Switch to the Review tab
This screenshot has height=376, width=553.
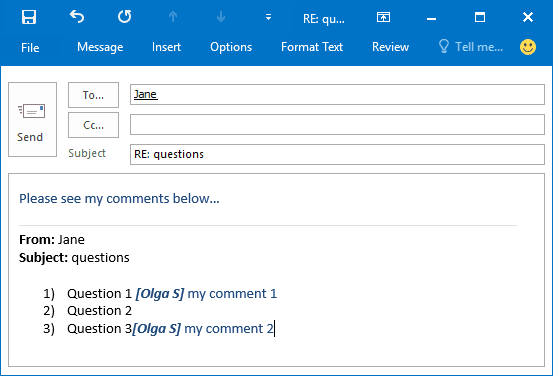pyautogui.click(x=390, y=47)
